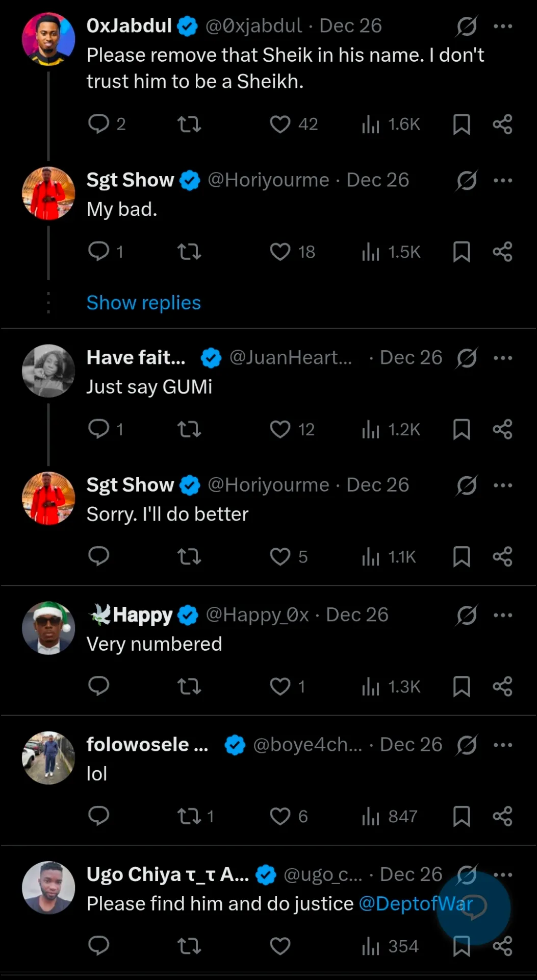
Task: Open Ugo Chiya's profile avatar
Action: (x=48, y=888)
